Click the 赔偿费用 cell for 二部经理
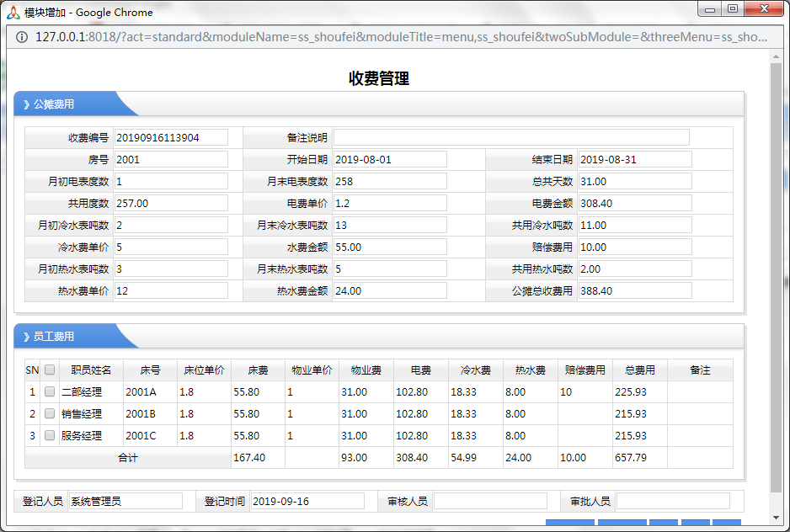 [584, 391]
